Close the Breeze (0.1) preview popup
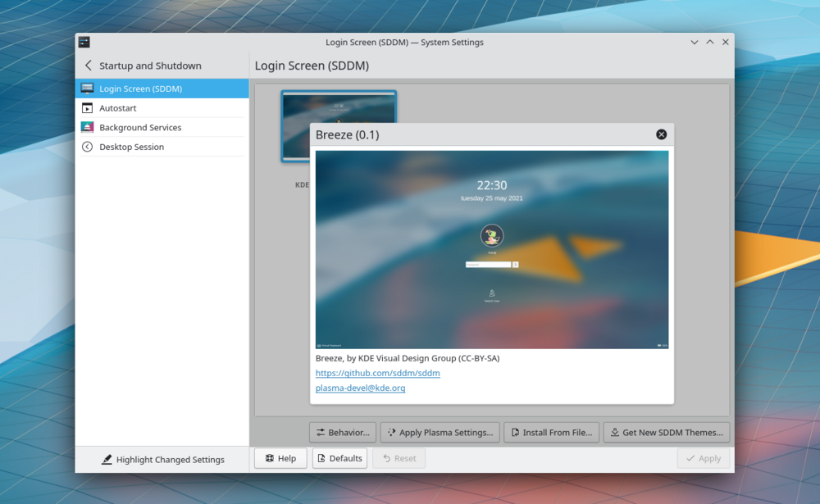Screen dimensions: 820x504 tap(661, 134)
